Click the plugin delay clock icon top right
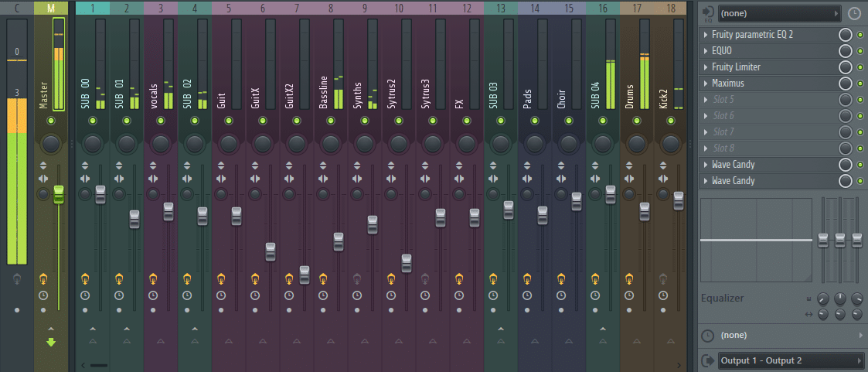Image resolution: width=868 pixels, height=372 pixels. click(854, 13)
